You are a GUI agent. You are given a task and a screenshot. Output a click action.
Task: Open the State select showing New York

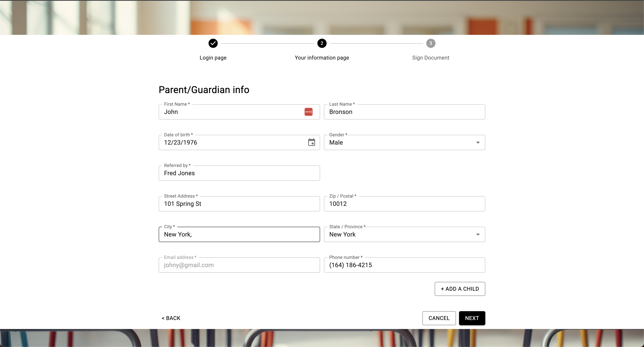point(404,235)
